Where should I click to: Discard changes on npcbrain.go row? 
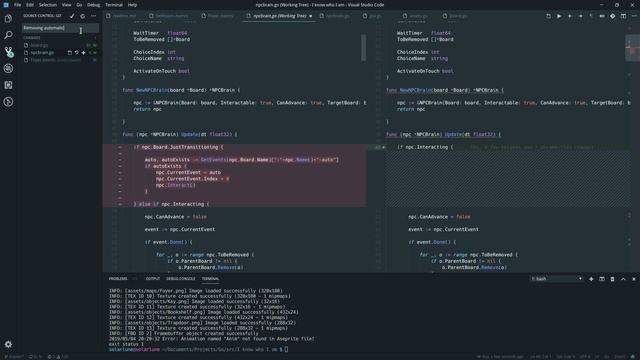tap(76, 53)
